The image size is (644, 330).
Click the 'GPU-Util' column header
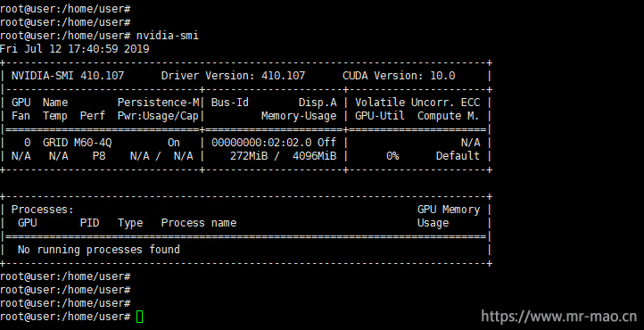tap(380, 116)
